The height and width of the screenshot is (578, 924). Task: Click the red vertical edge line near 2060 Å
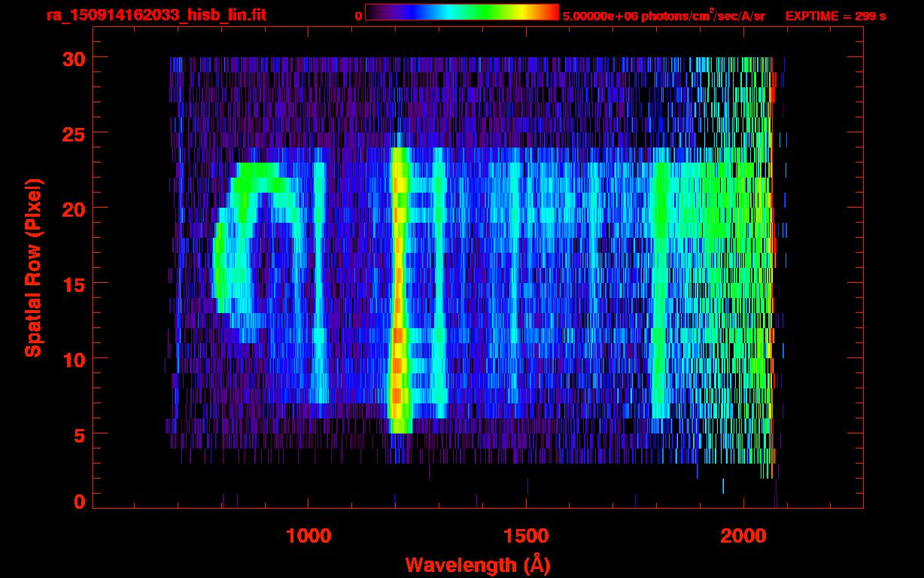pyautogui.click(x=772, y=263)
